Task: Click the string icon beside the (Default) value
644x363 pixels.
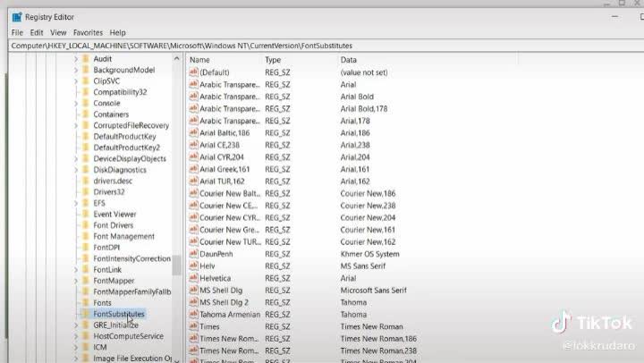Action: pyautogui.click(x=193, y=72)
